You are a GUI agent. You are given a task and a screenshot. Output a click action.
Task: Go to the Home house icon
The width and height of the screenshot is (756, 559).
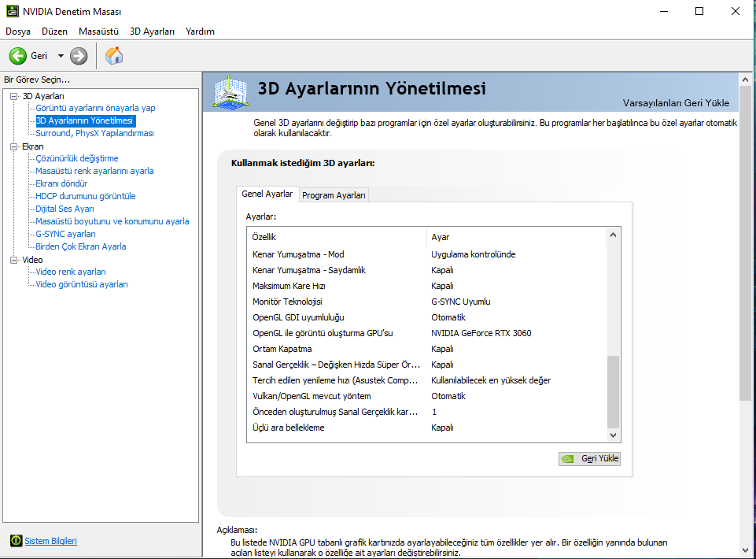pos(114,56)
